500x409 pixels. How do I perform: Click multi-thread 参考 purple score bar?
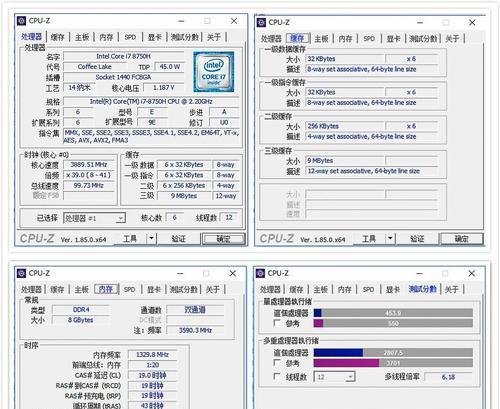click(x=393, y=363)
